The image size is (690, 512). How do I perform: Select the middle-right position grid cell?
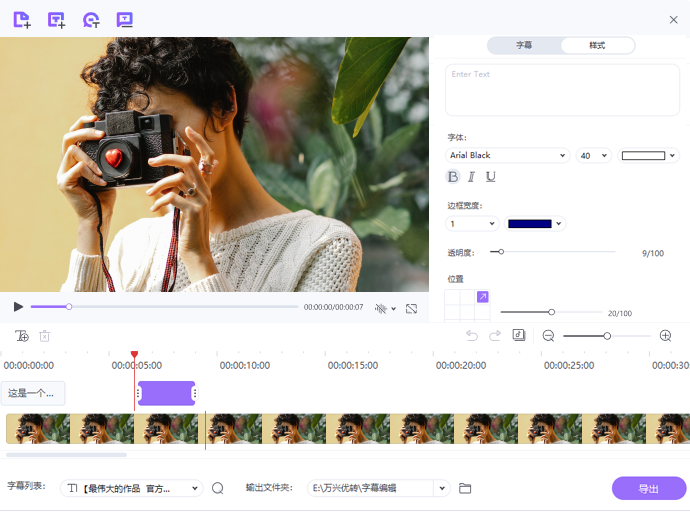click(482, 312)
